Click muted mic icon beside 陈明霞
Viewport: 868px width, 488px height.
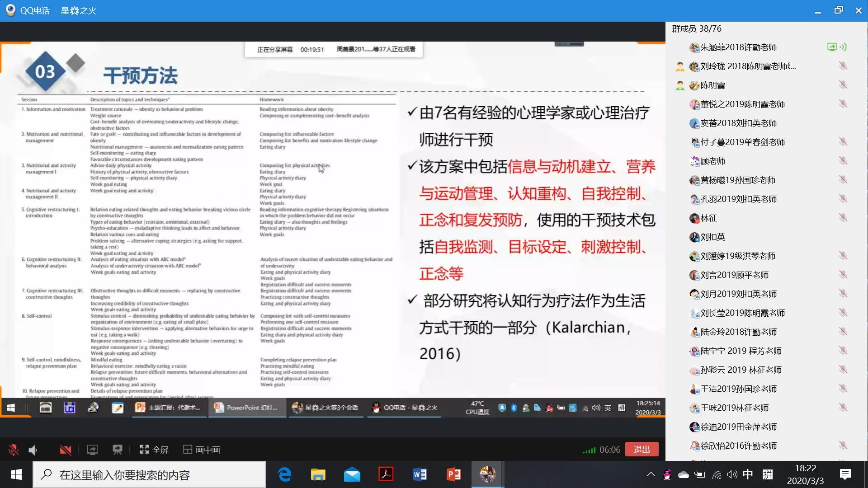[843, 85]
